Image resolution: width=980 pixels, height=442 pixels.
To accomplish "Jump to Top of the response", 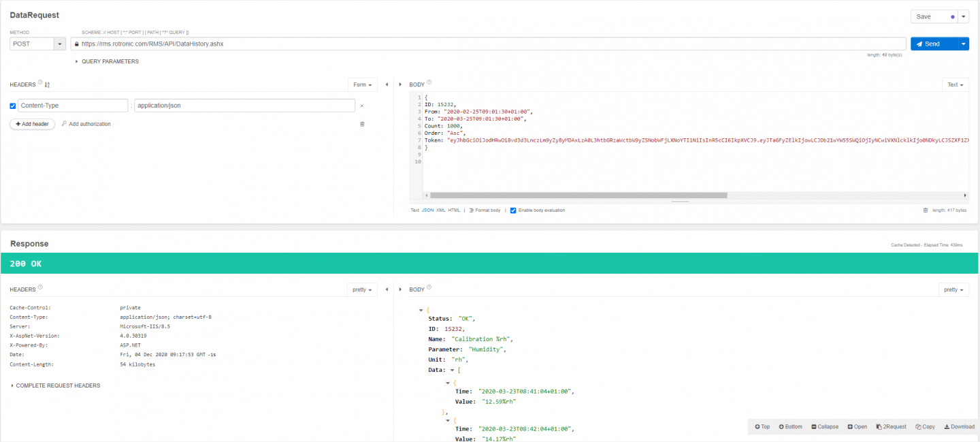I will coord(762,426).
